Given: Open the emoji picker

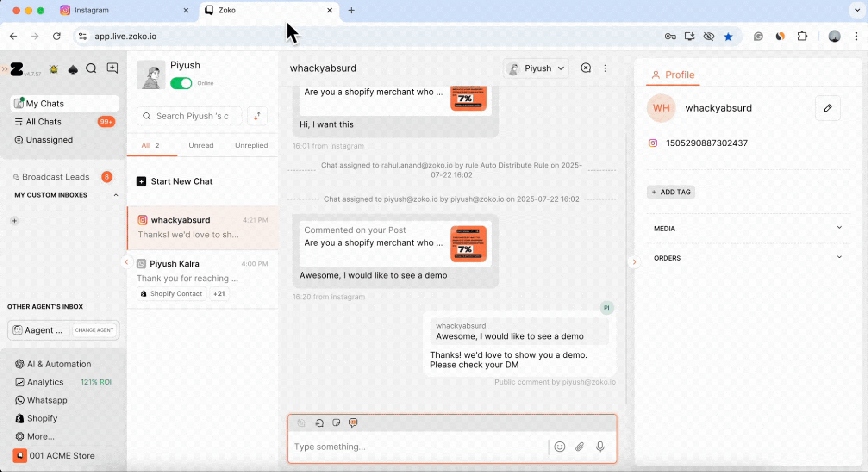Looking at the screenshot, I should click(560, 447).
